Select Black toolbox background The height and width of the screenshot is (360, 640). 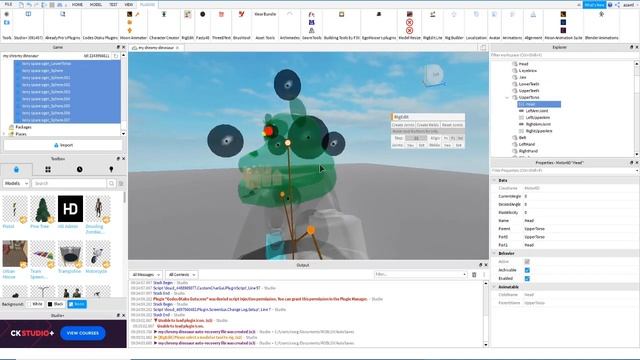pyautogui.click(x=55, y=304)
